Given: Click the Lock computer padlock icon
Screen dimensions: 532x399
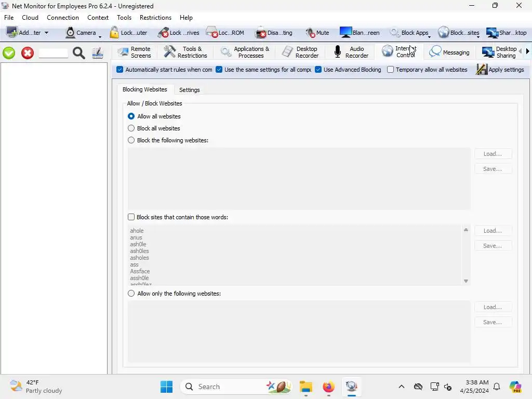Looking at the screenshot, I should [114, 32].
